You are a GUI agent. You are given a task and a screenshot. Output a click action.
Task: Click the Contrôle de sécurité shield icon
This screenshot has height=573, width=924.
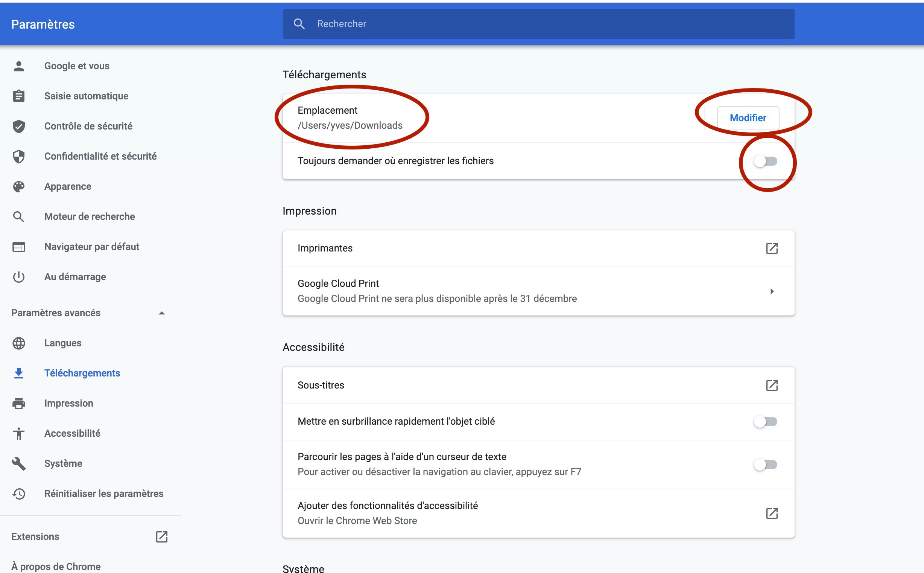pyautogui.click(x=18, y=126)
